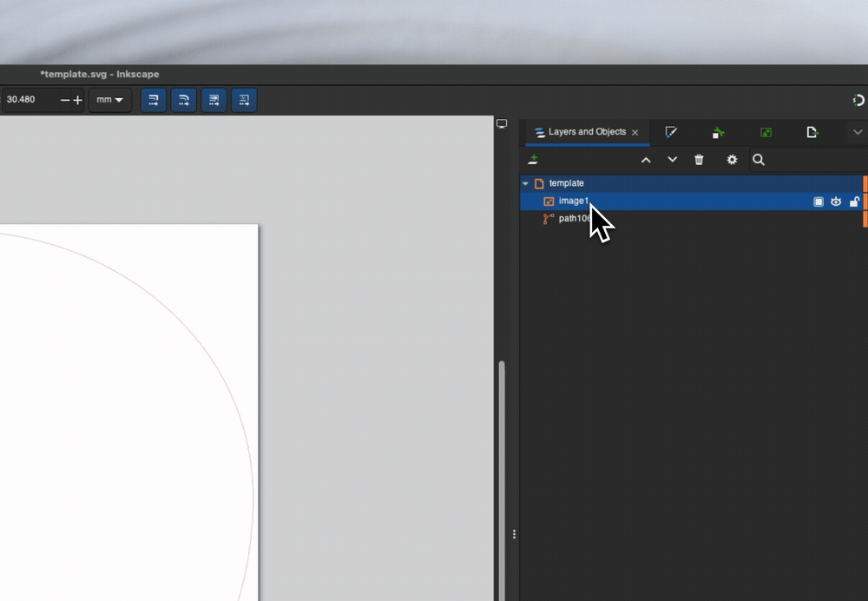Screen dimensions: 868x601
Task: Click the template layer orange color bar
Action: coord(865,183)
